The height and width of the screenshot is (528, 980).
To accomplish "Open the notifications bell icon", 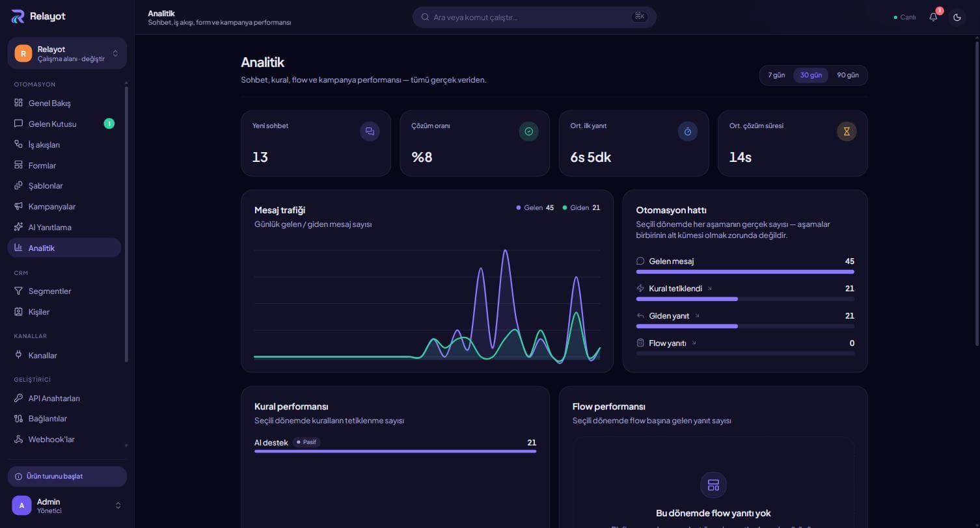I will tap(933, 17).
